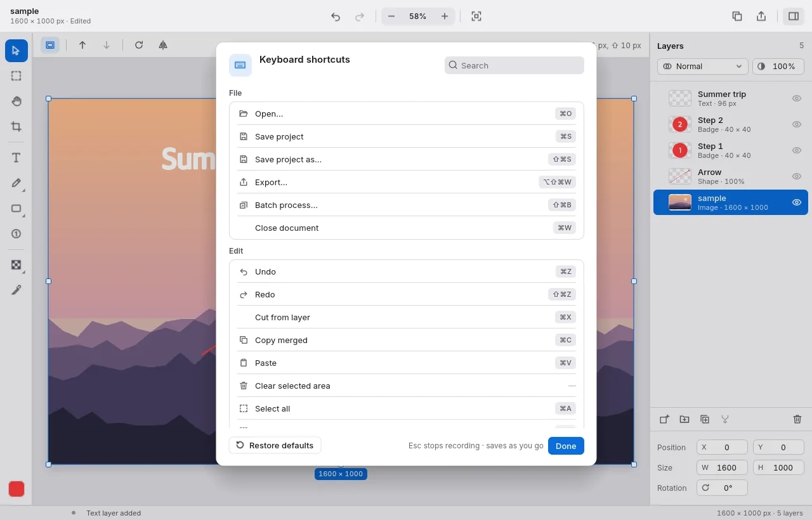This screenshot has height=520, width=812.
Task: Click the fit-to-screen icon
Action: click(x=476, y=16)
